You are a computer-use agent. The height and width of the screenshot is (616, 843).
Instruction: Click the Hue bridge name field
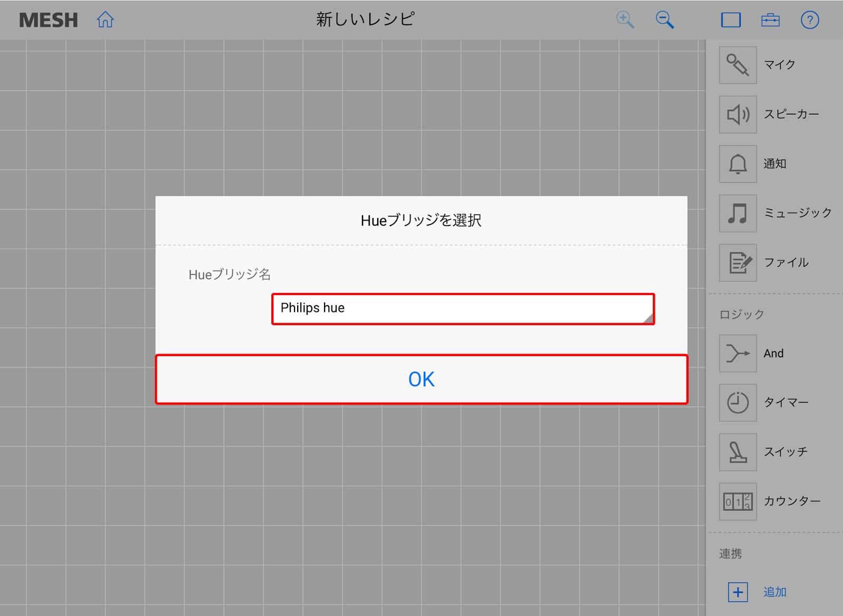(463, 309)
